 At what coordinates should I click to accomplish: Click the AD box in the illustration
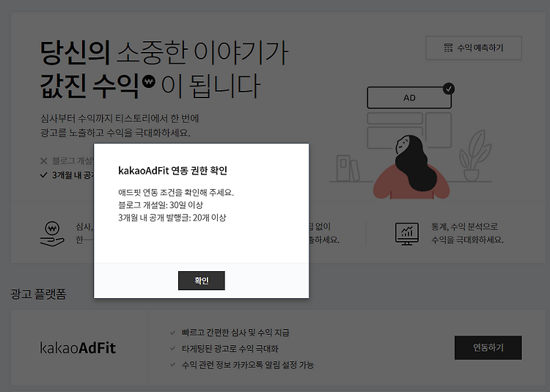[x=409, y=97]
